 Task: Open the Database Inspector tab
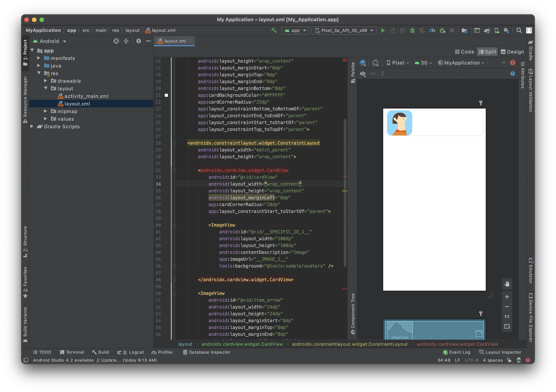click(207, 352)
